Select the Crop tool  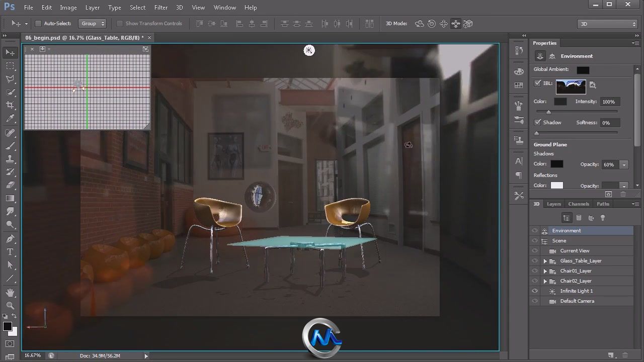[10, 105]
